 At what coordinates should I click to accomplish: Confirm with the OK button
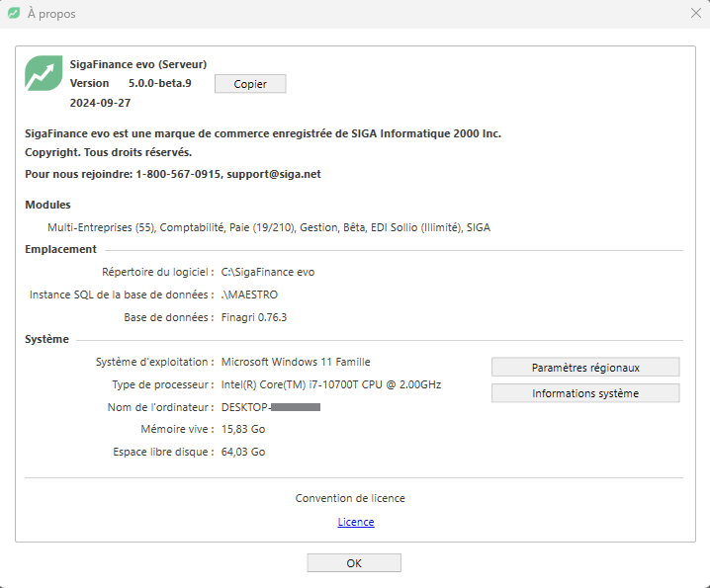click(354, 562)
